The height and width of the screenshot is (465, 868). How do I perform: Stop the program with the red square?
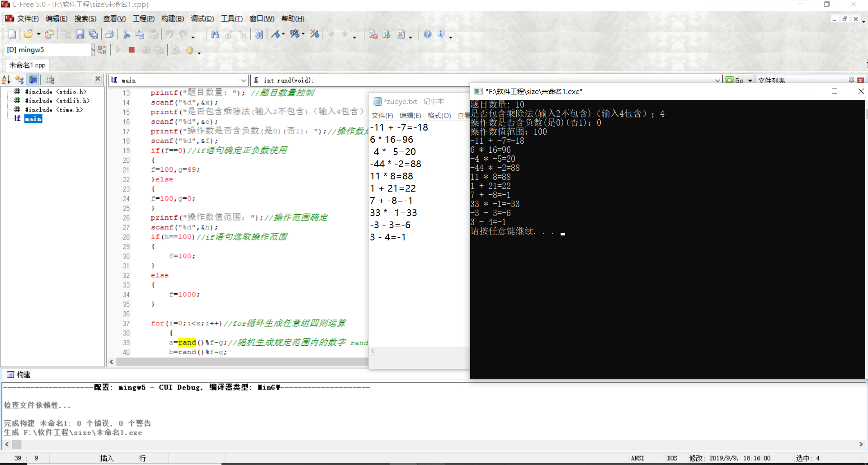click(132, 50)
